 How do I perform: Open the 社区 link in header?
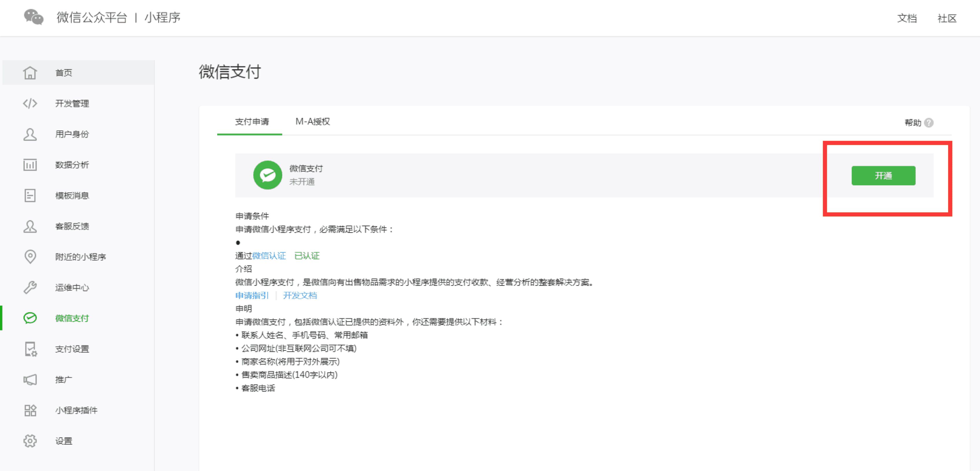coord(947,18)
